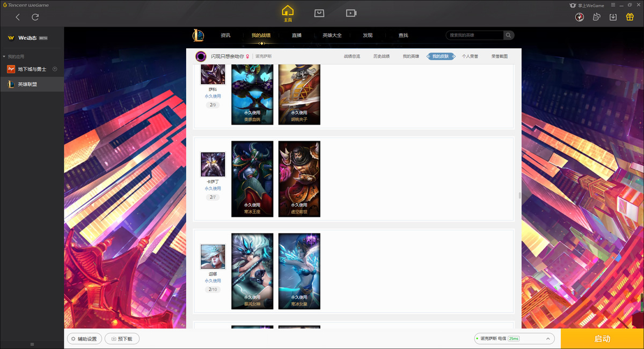Screen dimensions: 644x349
Task: Open 辅助设置 settings
Action: point(84,339)
